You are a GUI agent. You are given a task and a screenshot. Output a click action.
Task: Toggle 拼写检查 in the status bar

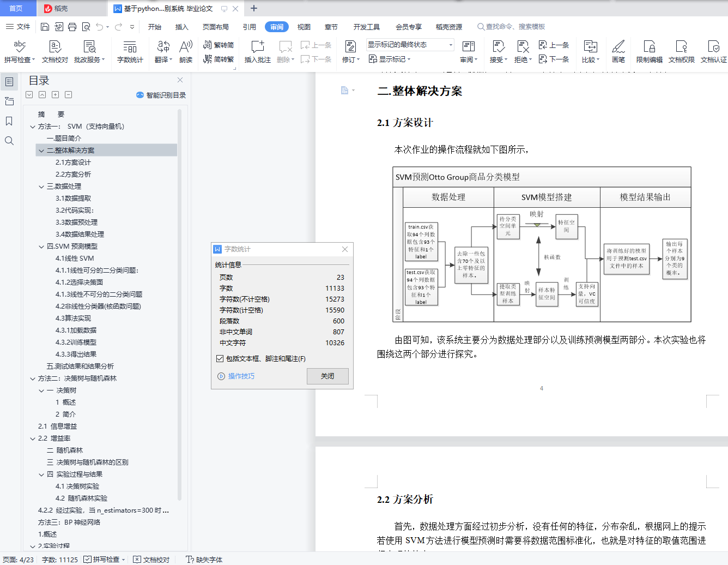[104, 560]
